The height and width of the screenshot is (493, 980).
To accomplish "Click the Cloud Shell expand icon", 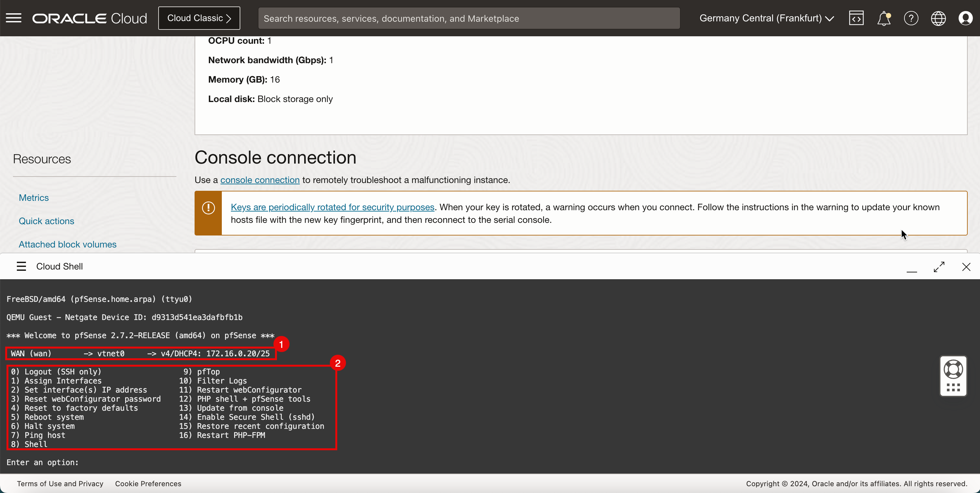I will point(938,267).
